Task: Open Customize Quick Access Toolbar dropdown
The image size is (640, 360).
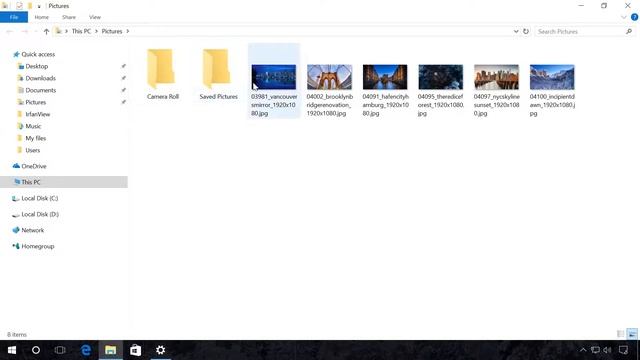Action: pyautogui.click(x=39, y=7)
